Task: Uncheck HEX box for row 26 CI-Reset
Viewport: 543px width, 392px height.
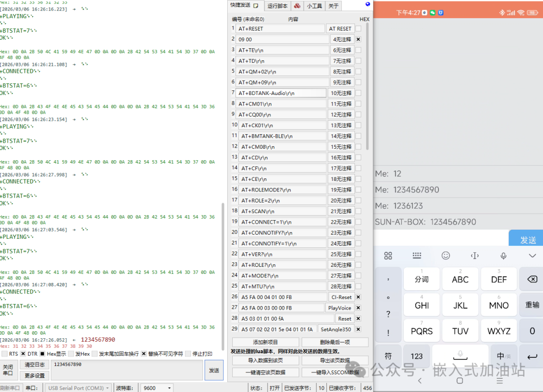Action: coord(358,297)
